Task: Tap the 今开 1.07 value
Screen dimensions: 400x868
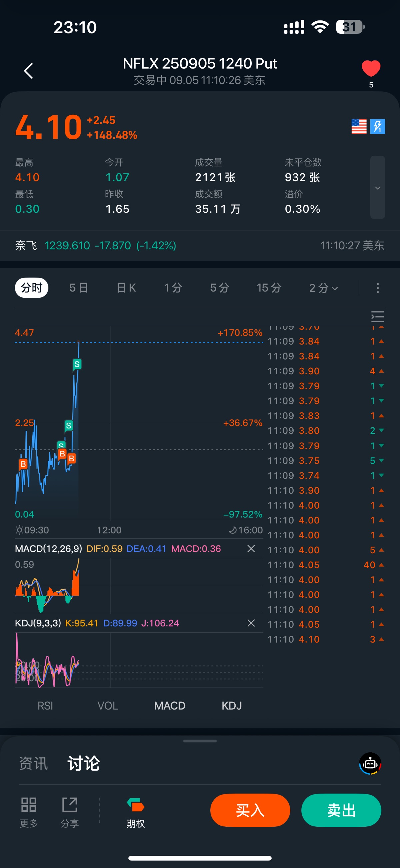Action: pos(117,177)
